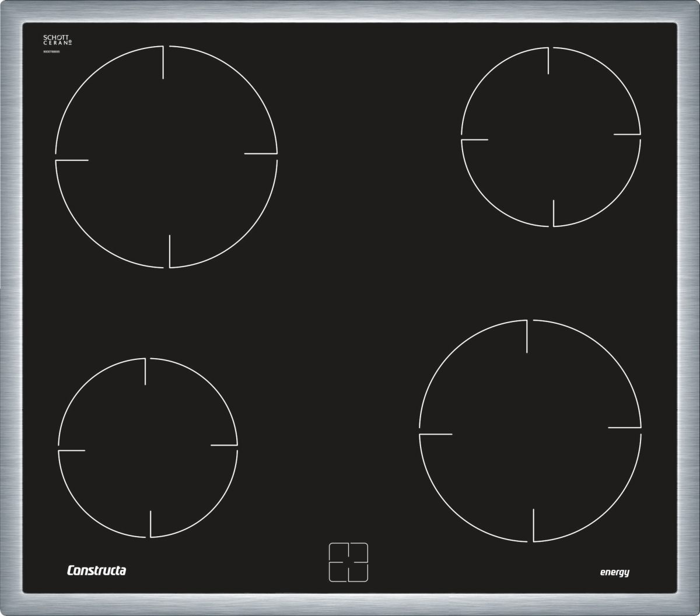700x616 pixels.
Task: Select the large rear-left cooking zone
Action: (x=166, y=157)
